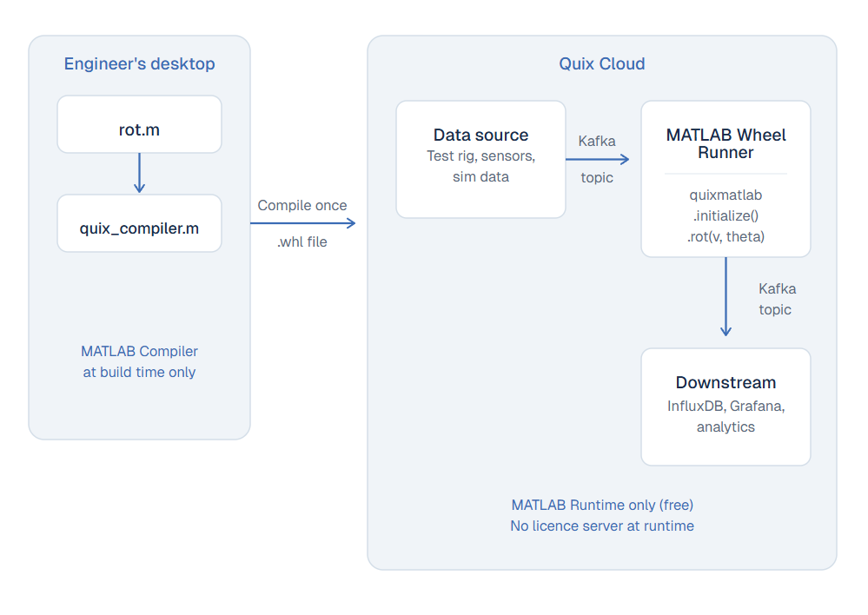
Task: Click Kafka label above Downstream box
Action: (x=778, y=289)
